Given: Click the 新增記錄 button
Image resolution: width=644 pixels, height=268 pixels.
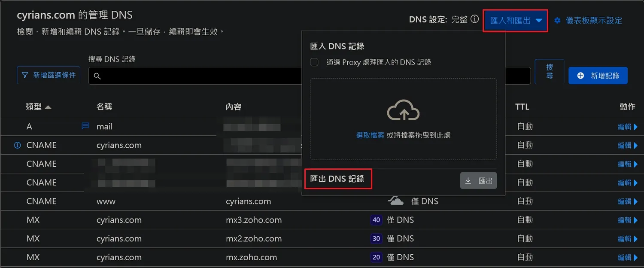Looking at the screenshot, I should click(x=598, y=76).
